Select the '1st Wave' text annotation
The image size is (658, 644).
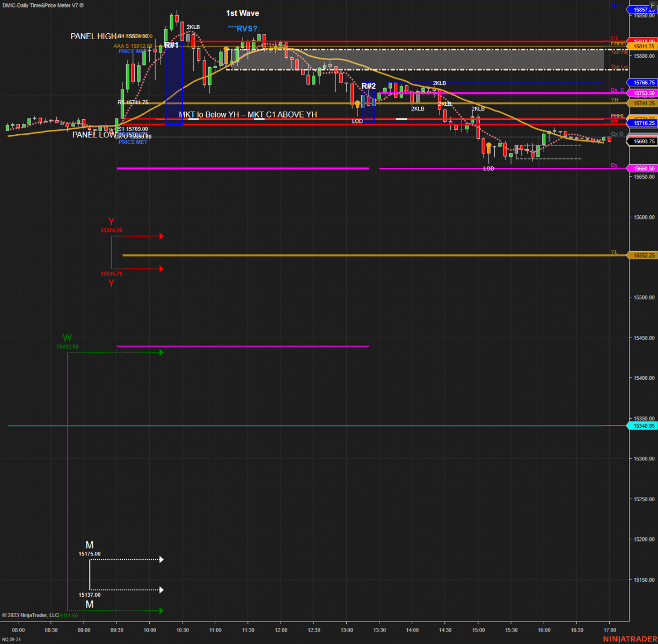tap(243, 13)
